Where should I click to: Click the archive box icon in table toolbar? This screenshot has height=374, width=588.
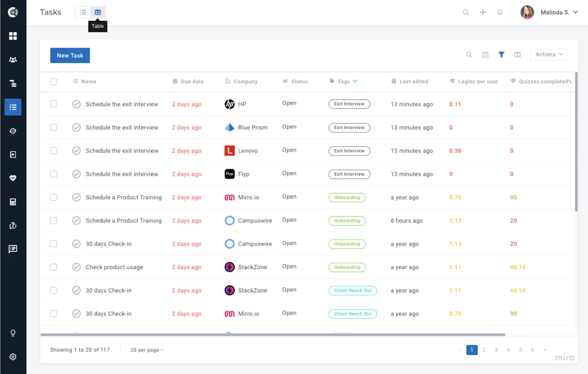tap(485, 55)
